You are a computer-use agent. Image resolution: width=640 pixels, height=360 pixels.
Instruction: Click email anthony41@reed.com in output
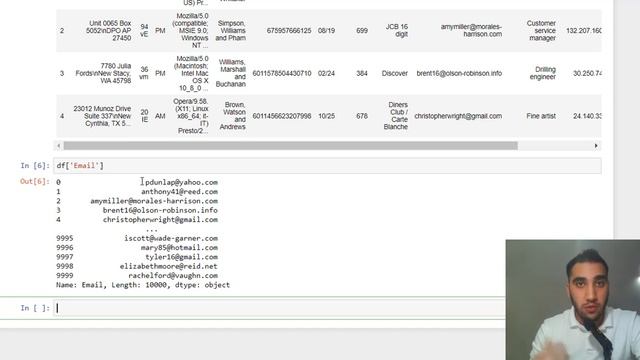(x=180, y=192)
